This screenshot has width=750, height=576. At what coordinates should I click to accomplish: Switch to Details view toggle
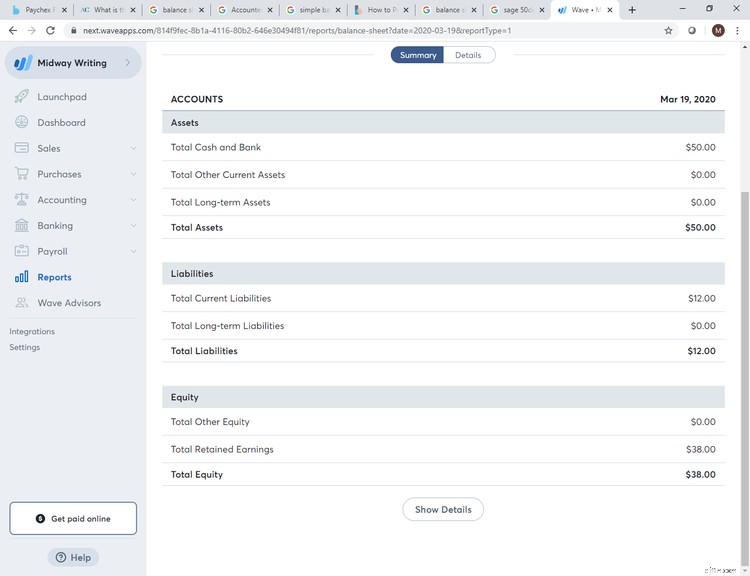point(468,55)
